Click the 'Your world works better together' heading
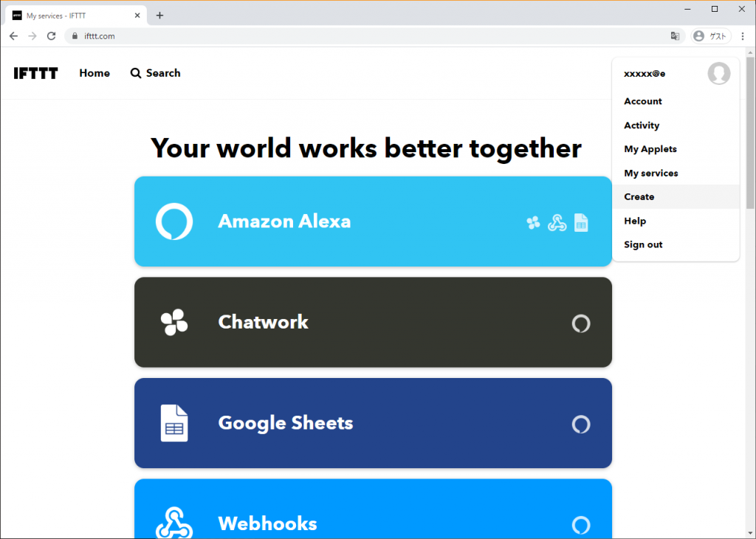The image size is (756, 539). (x=366, y=148)
